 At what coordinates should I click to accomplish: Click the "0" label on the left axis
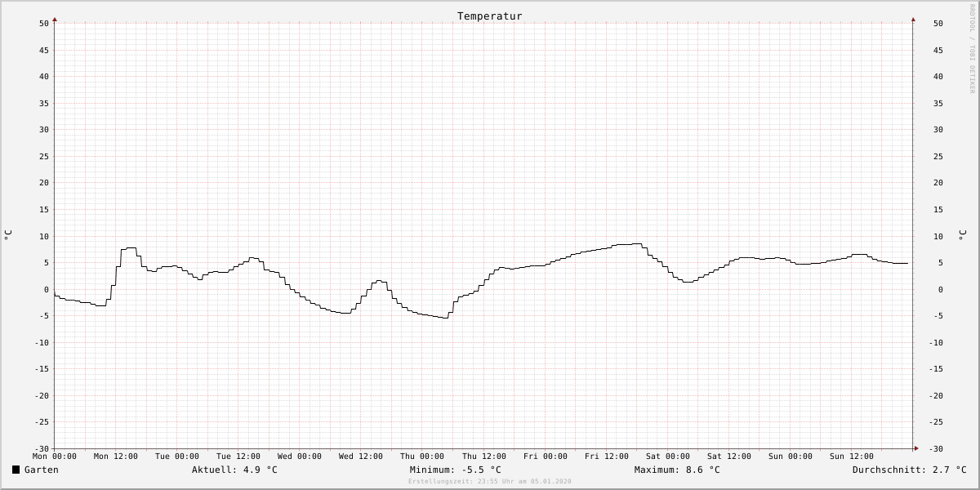pos(47,289)
